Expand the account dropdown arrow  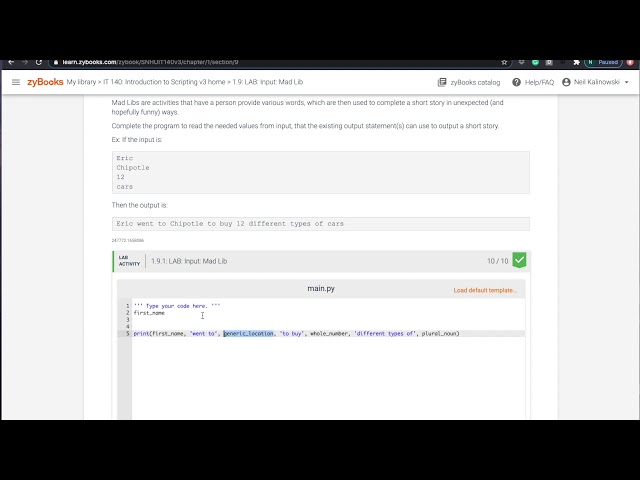tap(627, 82)
